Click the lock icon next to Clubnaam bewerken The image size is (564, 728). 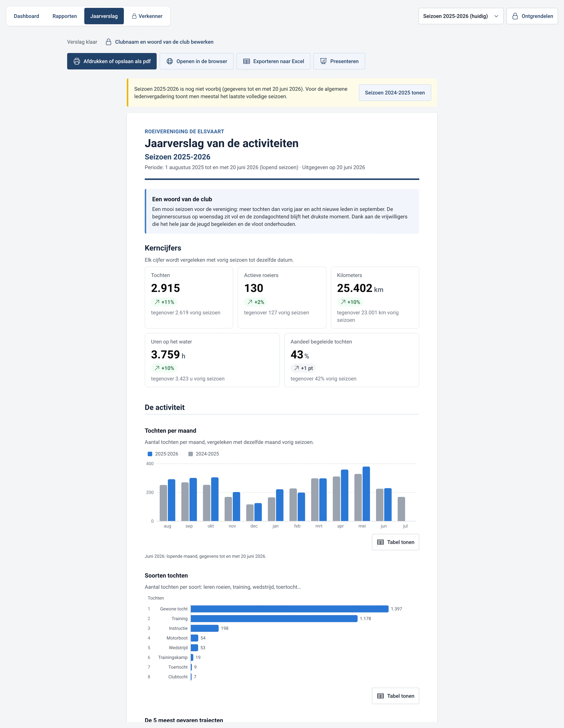109,42
